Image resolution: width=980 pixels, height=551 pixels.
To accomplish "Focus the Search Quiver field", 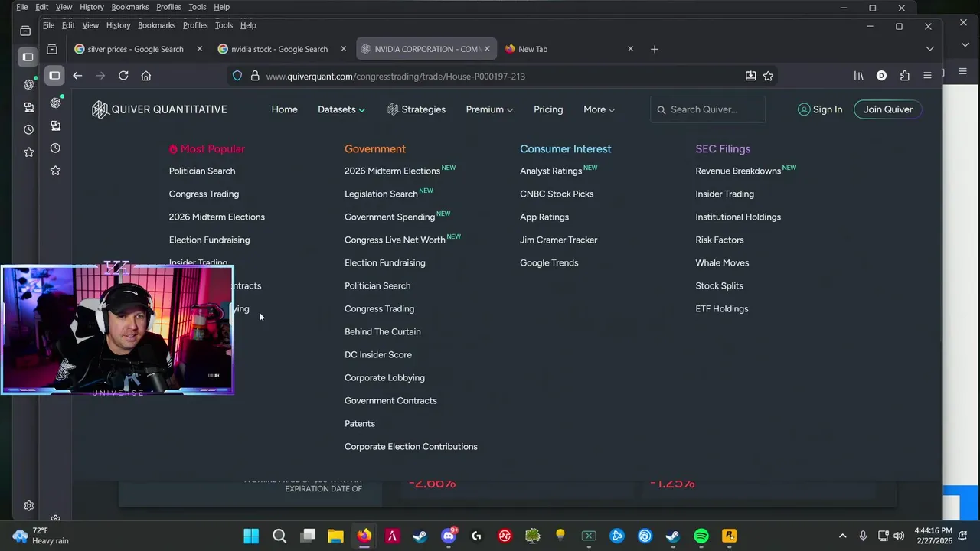I will (x=707, y=109).
